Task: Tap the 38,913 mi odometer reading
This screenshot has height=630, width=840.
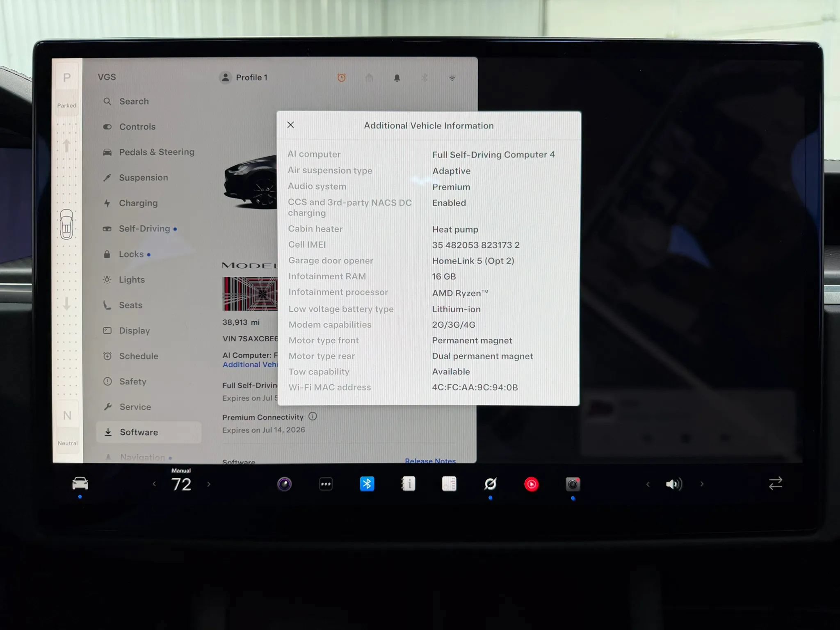Action: point(241,322)
